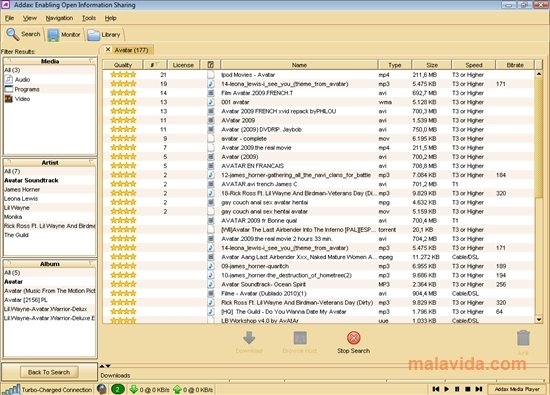This screenshot has height=395, width=550.
Task: Click the Browse Host icon
Action: (300, 338)
